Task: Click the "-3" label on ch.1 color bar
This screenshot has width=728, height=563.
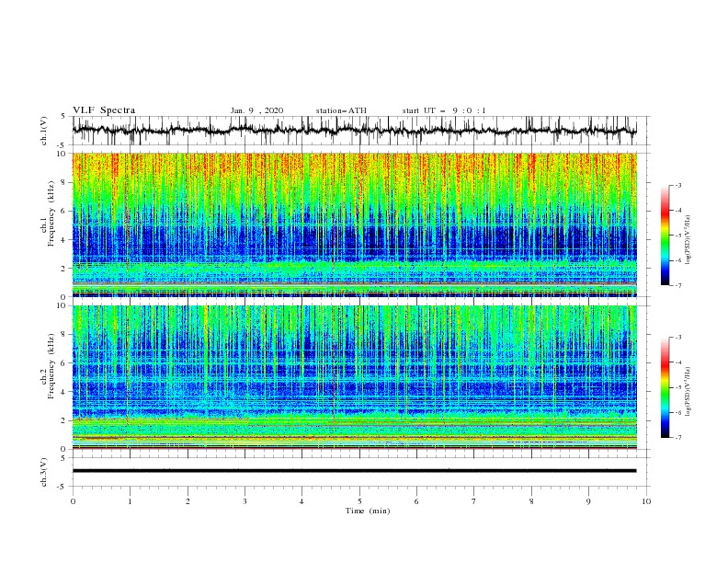Action: click(x=678, y=185)
